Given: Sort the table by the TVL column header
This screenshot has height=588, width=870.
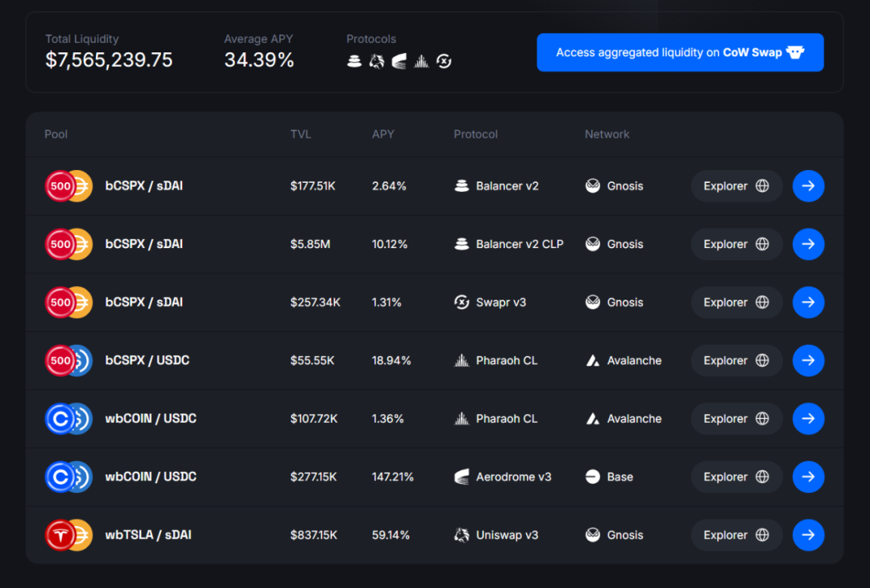Looking at the screenshot, I should [x=301, y=135].
